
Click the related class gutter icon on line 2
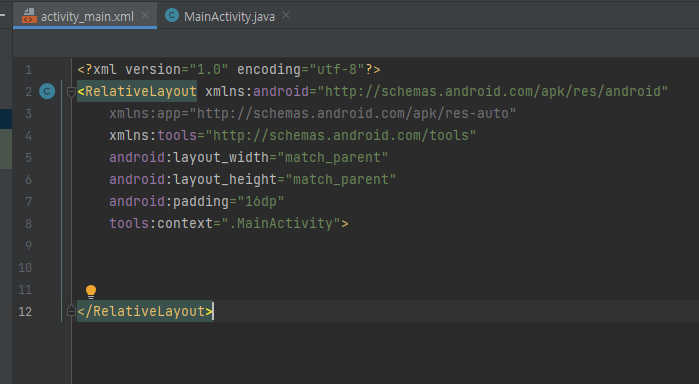(47, 91)
